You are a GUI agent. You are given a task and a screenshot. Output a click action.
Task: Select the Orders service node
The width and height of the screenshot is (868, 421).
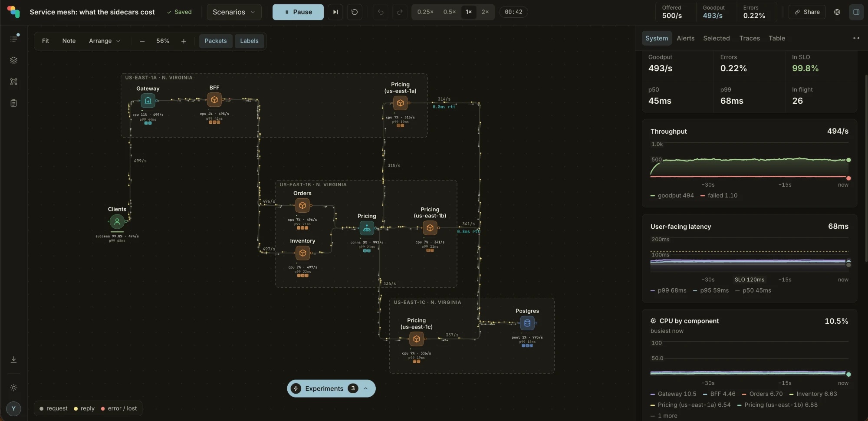[302, 205]
